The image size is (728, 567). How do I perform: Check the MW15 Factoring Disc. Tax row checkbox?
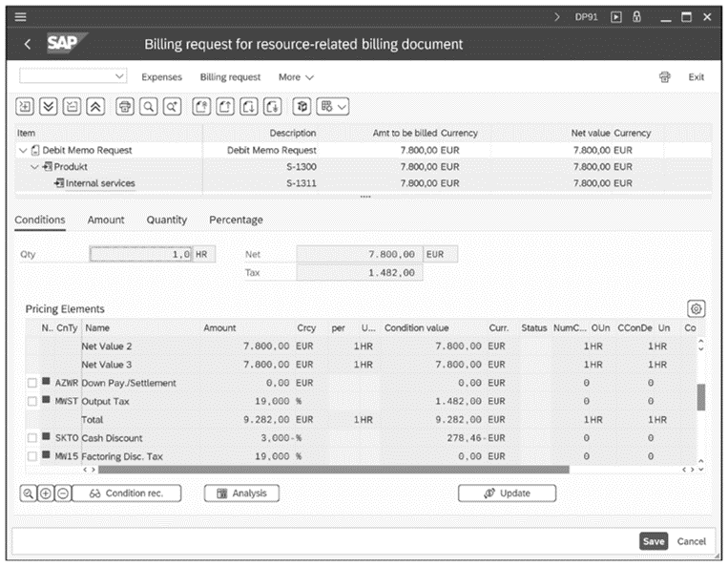(x=32, y=456)
